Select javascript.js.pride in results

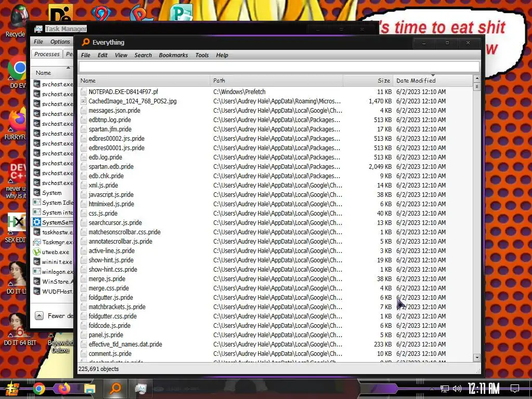(x=111, y=195)
